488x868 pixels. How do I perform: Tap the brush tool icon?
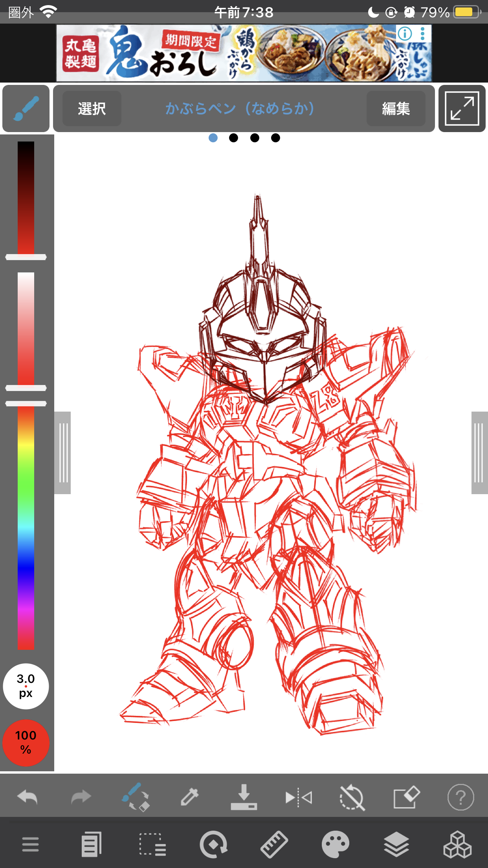(26, 108)
